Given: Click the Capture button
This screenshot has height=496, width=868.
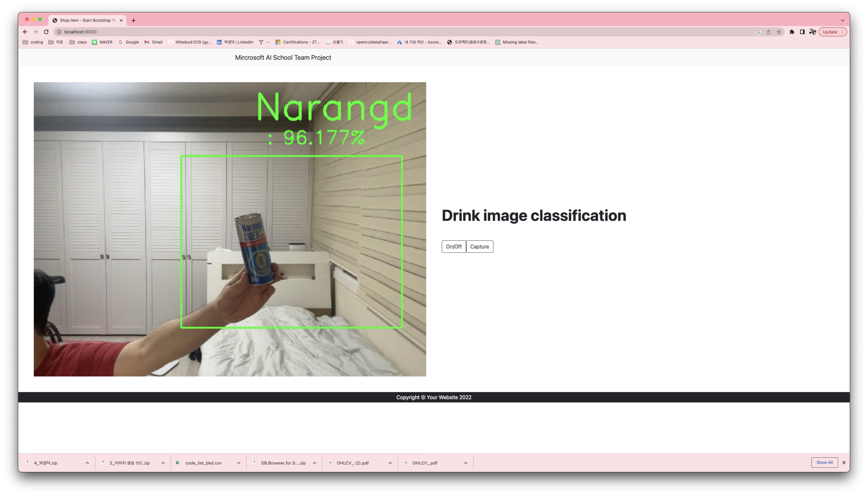Looking at the screenshot, I should [x=479, y=246].
